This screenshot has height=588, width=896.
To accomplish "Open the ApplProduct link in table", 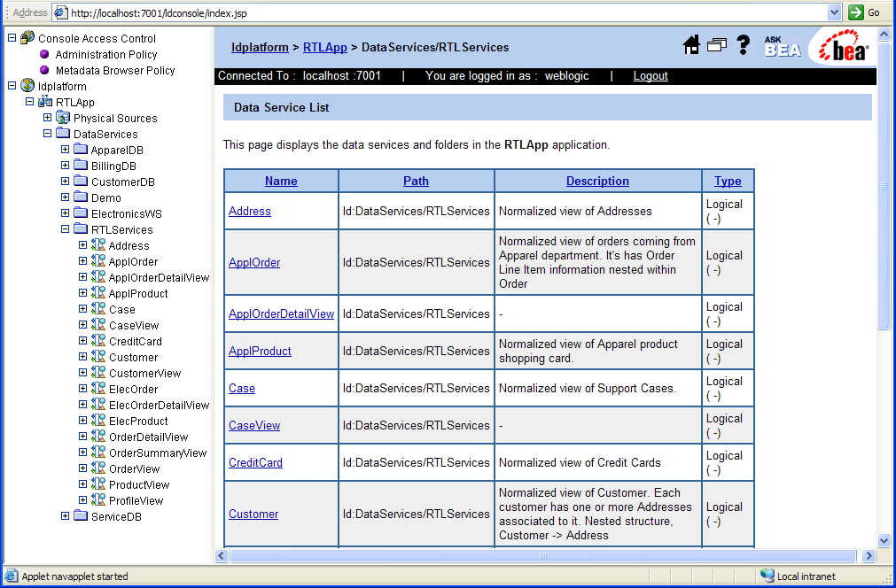I will point(260,351).
